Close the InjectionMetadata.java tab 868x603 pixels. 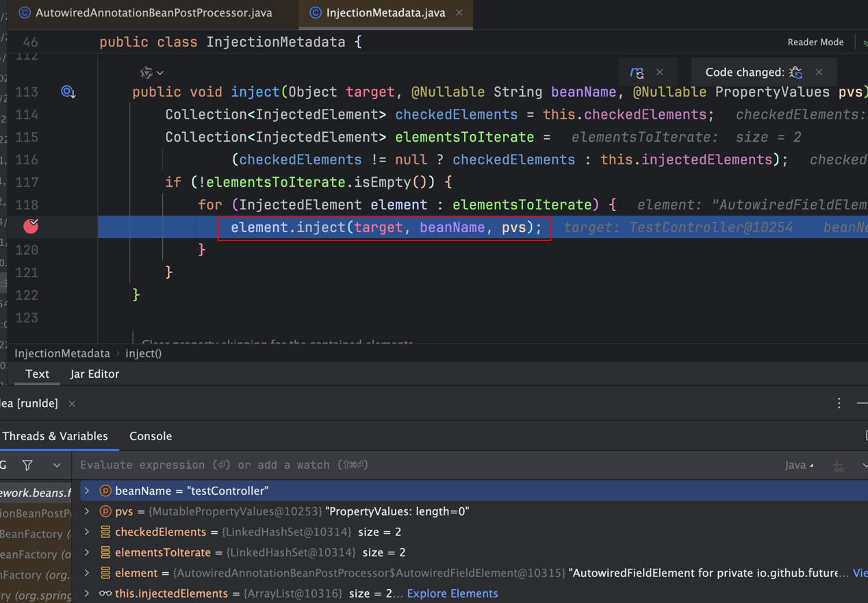pos(459,12)
